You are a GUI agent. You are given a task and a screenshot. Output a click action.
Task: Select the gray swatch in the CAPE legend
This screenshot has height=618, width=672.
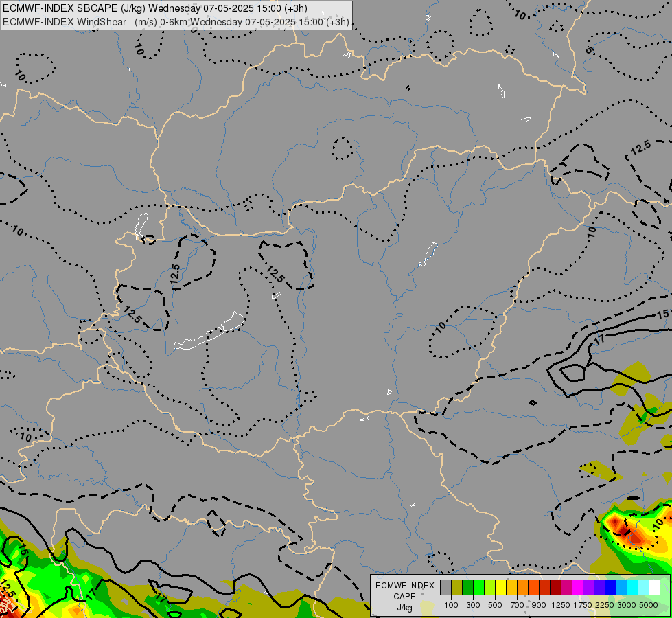(445, 587)
